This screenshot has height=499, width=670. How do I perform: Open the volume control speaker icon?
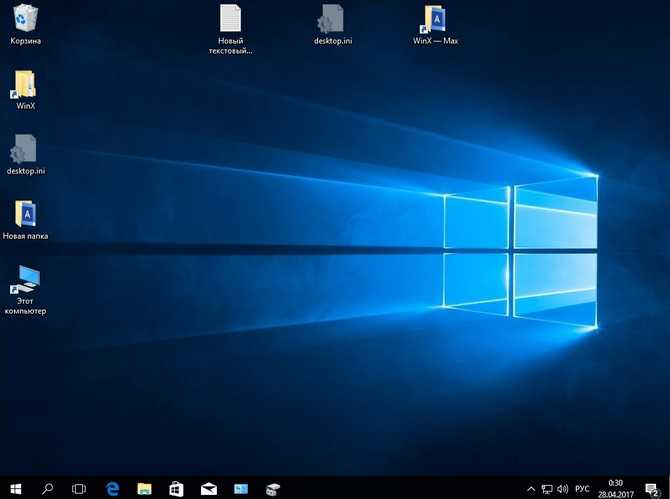click(x=563, y=488)
